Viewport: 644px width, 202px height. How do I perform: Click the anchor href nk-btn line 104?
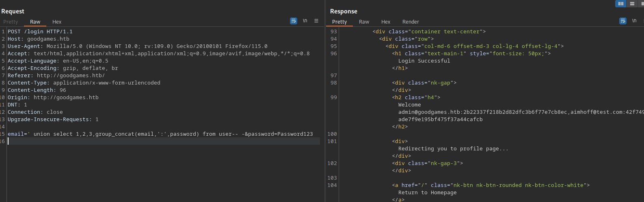[491, 185]
